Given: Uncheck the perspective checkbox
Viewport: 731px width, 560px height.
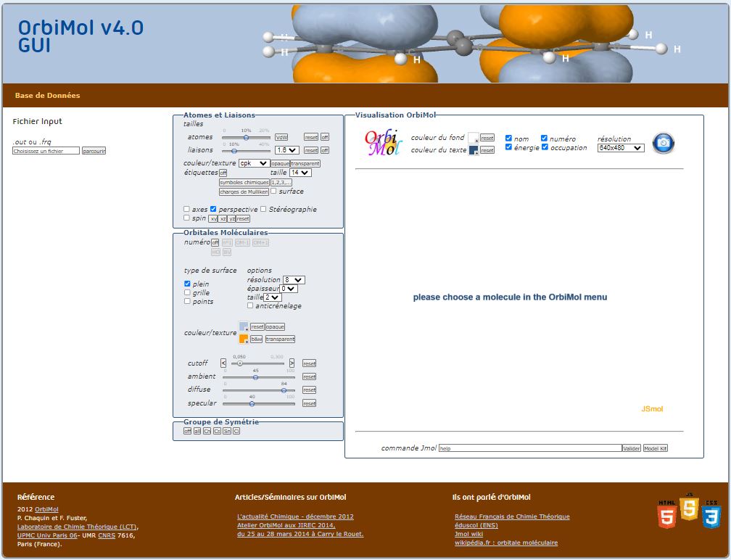Looking at the screenshot, I should pyautogui.click(x=213, y=209).
